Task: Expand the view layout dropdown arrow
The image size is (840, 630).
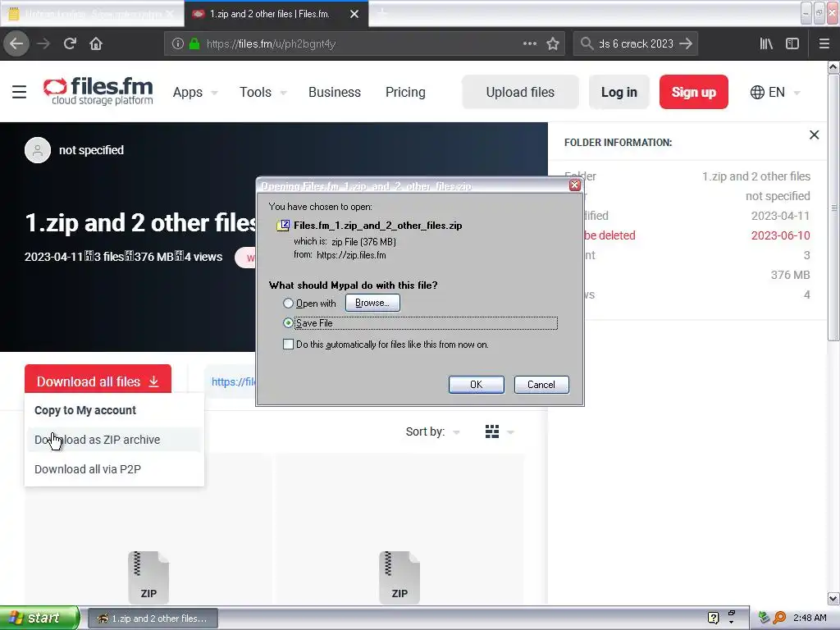Action: 510,431
